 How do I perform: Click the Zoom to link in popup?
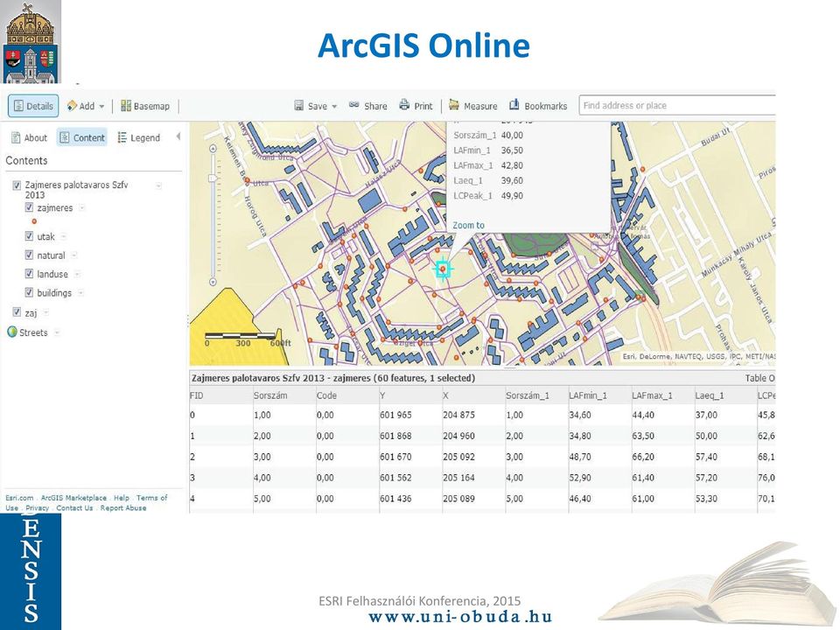468,226
